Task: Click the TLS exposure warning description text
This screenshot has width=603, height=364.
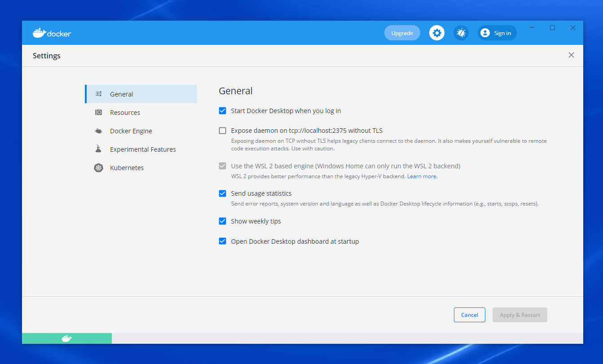Action: coord(389,145)
